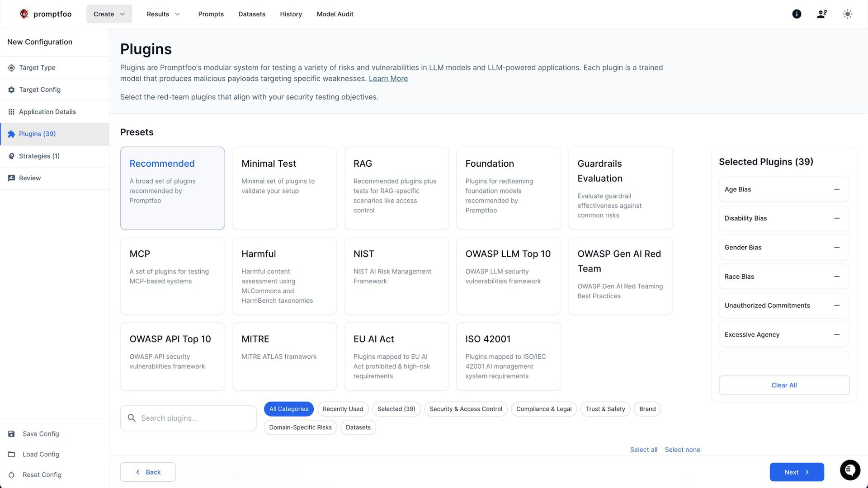Expand the Results dropdown menu
Screen dimensions: 868x488
tap(163, 14)
